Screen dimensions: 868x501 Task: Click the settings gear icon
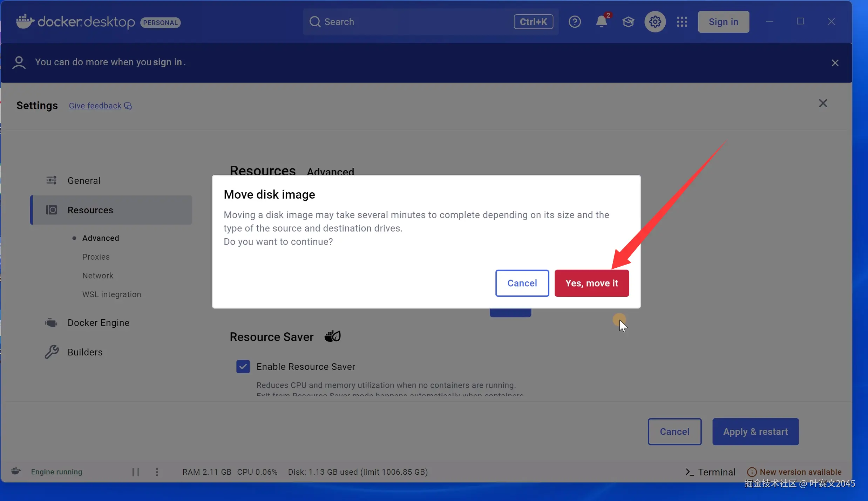tap(655, 22)
